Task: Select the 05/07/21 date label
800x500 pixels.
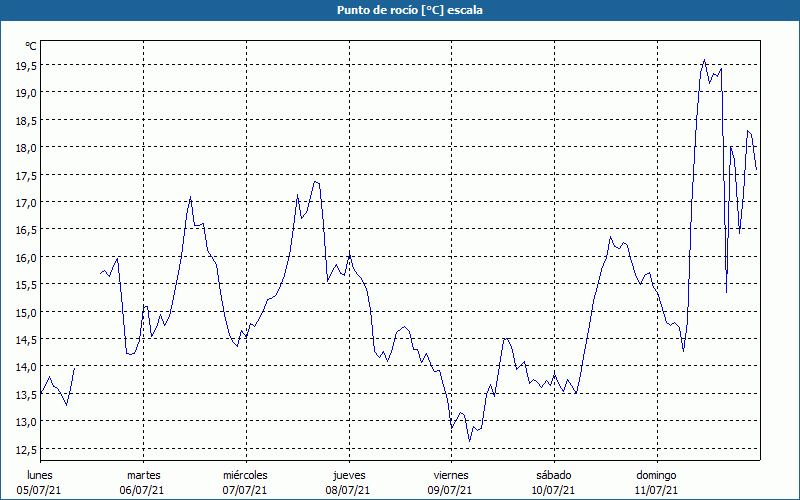Action: 39,490
